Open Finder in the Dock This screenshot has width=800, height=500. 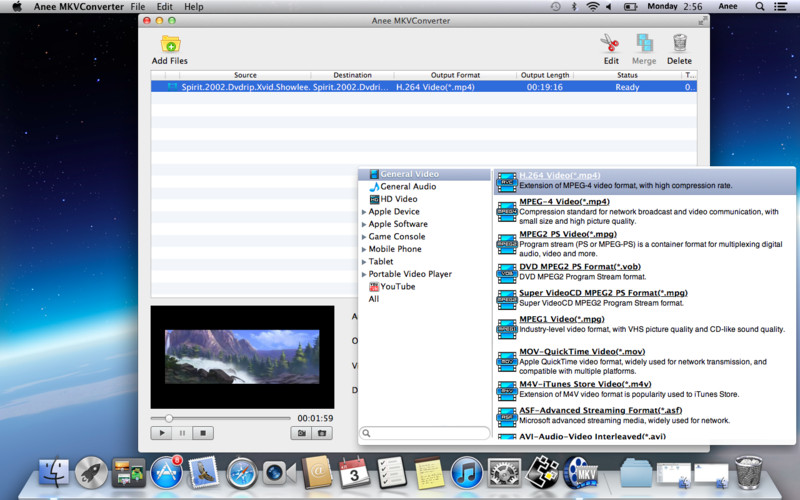click(54, 472)
